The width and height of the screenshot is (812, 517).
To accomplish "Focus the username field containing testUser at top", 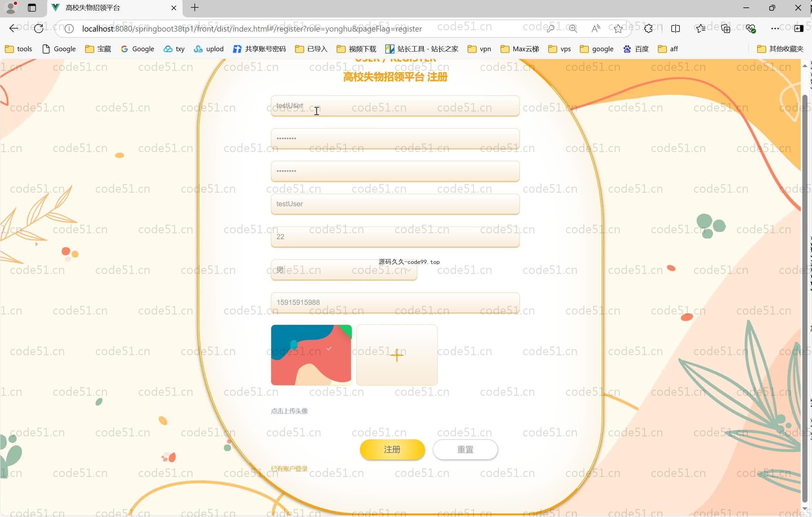I will pyautogui.click(x=395, y=106).
